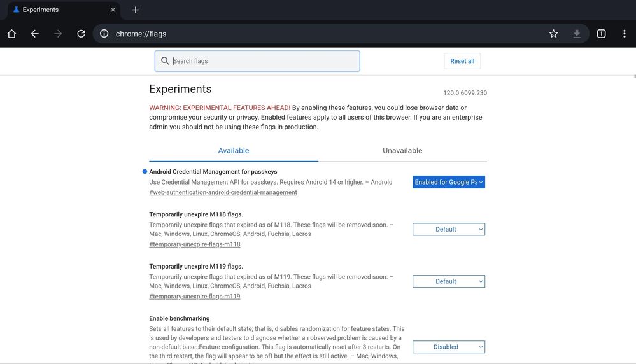Open the three-dot Chrome menu
Screen dimensions: 636x364
(x=625, y=34)
